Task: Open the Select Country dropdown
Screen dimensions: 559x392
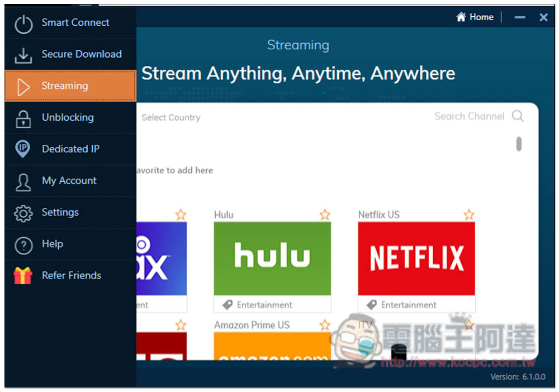Action: tap(170, 117)
